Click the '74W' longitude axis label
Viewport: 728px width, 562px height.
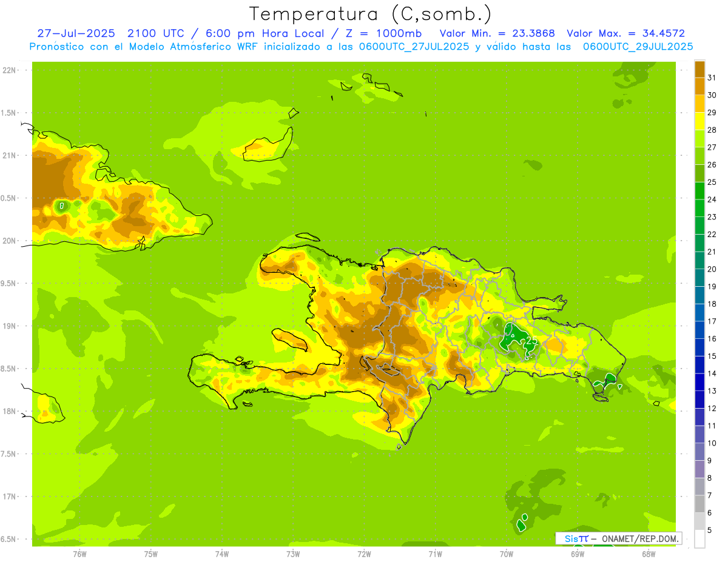(x=222, y=554)
